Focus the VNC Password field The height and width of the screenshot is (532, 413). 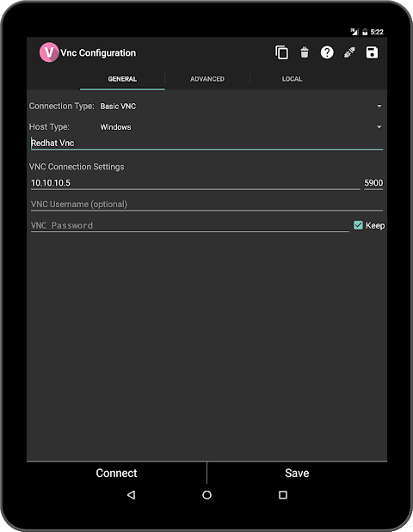coord(189,226)
